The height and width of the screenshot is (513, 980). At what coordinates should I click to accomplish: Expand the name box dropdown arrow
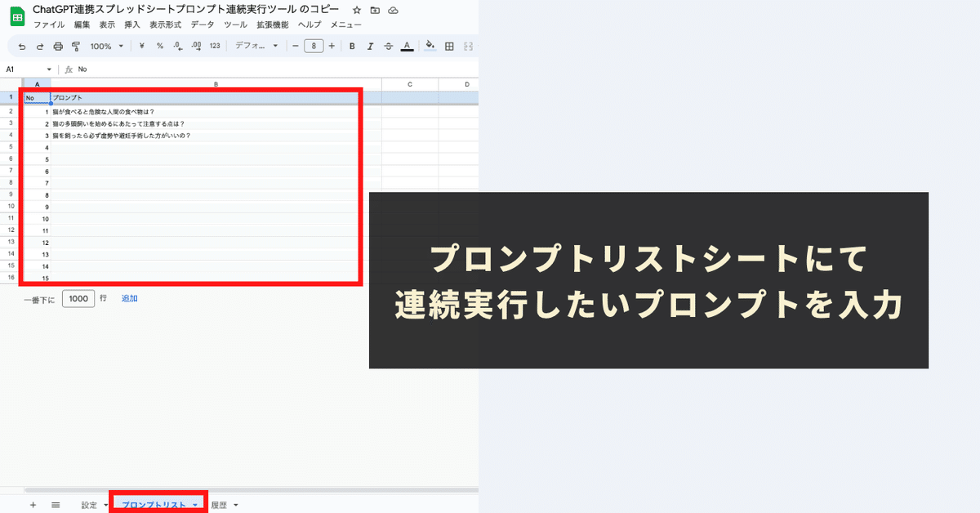49,69
